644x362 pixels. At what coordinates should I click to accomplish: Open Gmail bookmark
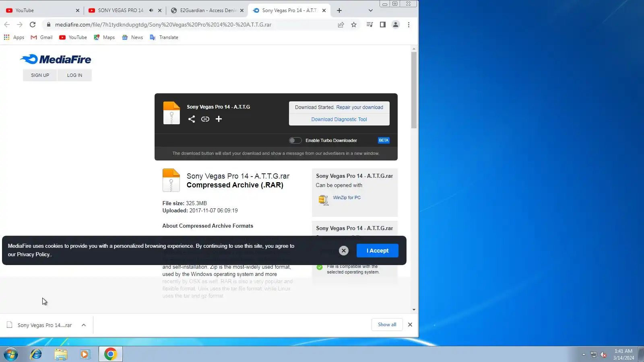click(42, 37)
